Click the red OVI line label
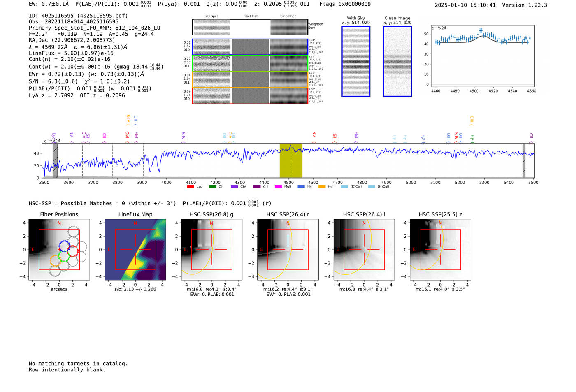Screen dimensions: 576x392 pyautogui.click(x=127, y=137)
